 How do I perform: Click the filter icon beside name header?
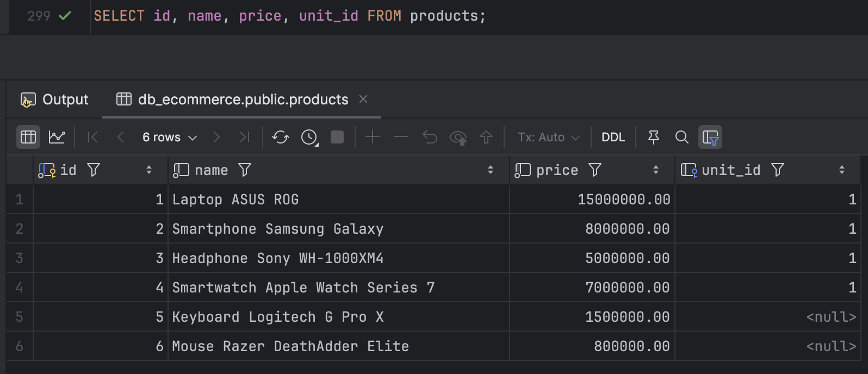pyautogui.click(x=245, y=170)
